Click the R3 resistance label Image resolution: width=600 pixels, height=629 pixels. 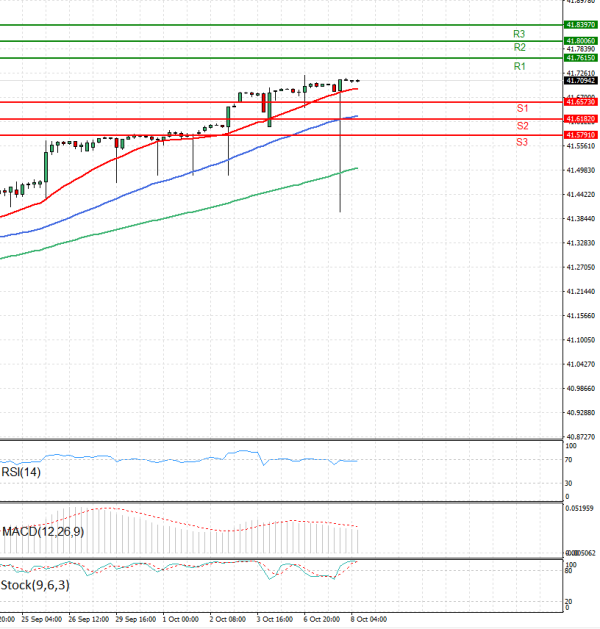(519, 34)
